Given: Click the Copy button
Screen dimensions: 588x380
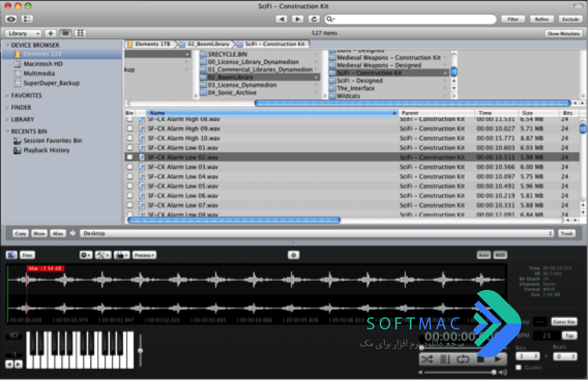Looking at the screenshot, I should [x=20, y=234].
